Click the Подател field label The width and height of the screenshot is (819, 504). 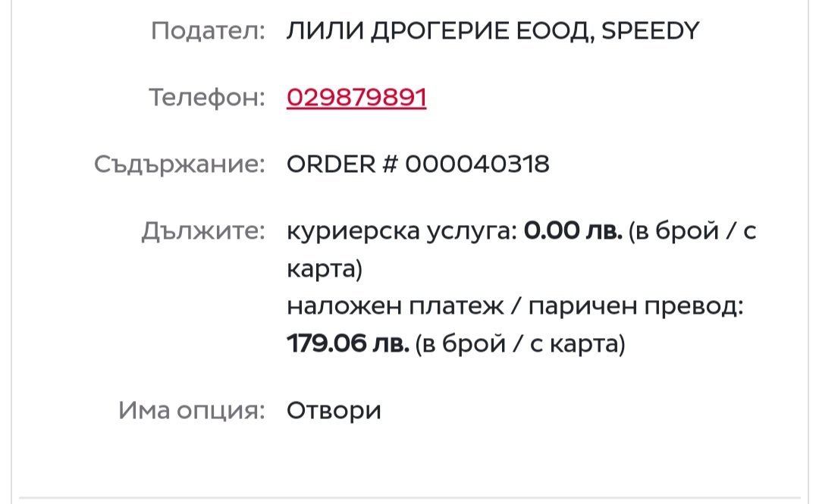(208, 31)
